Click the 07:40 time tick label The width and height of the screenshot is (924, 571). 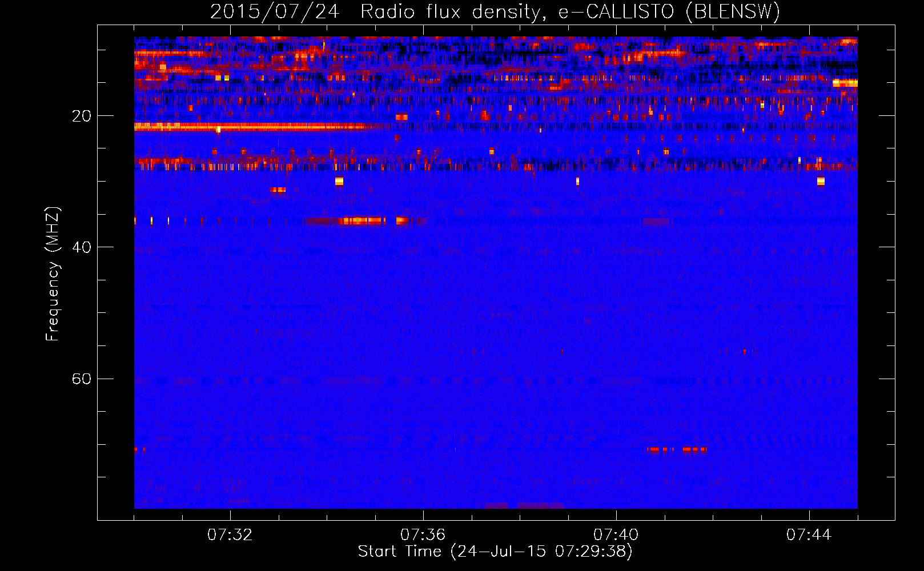click(616, 535)
